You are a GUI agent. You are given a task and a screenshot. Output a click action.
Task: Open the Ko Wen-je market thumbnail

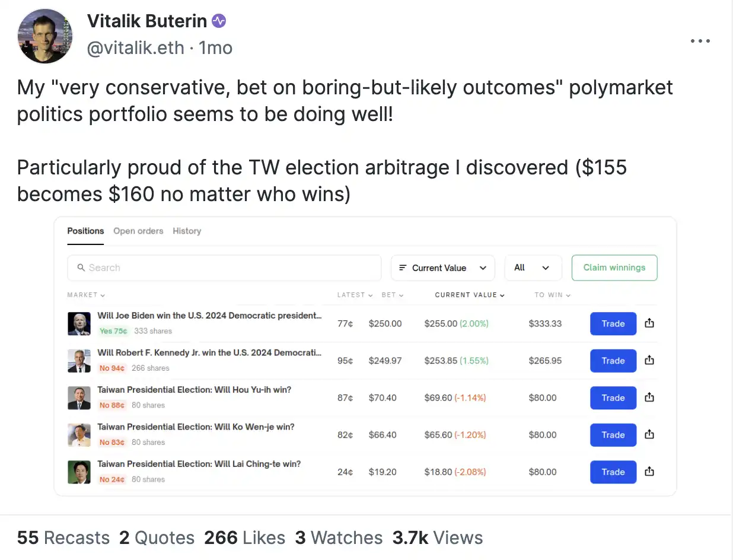[x=79, y=435]
